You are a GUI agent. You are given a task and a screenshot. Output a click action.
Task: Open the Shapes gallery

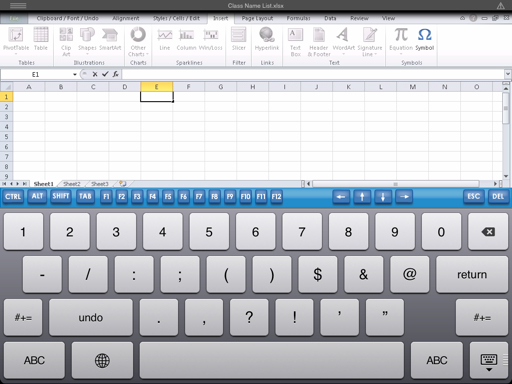click(x=87, y=40)
